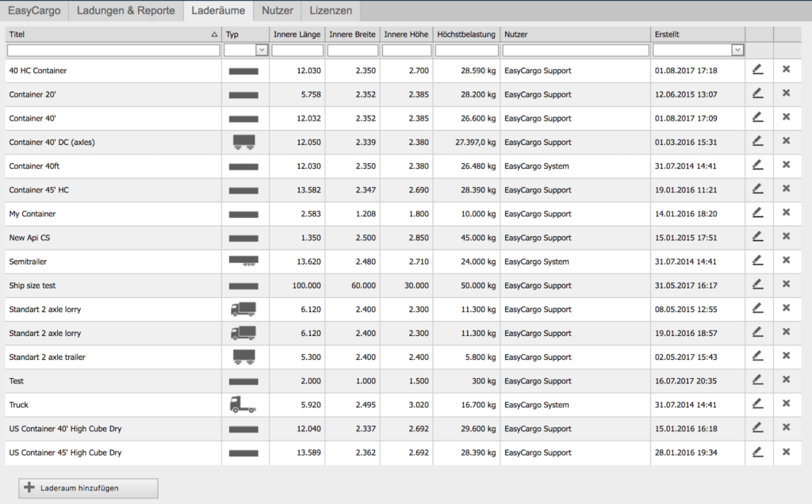The image size is (812, 504).
Task: Click the 27.397,0 kg load value
Action: click(x=476, y=143)
